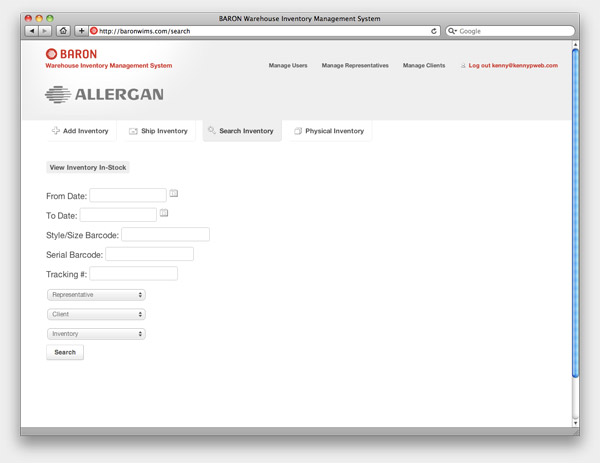Click the page reload icon in address bar

434,31
